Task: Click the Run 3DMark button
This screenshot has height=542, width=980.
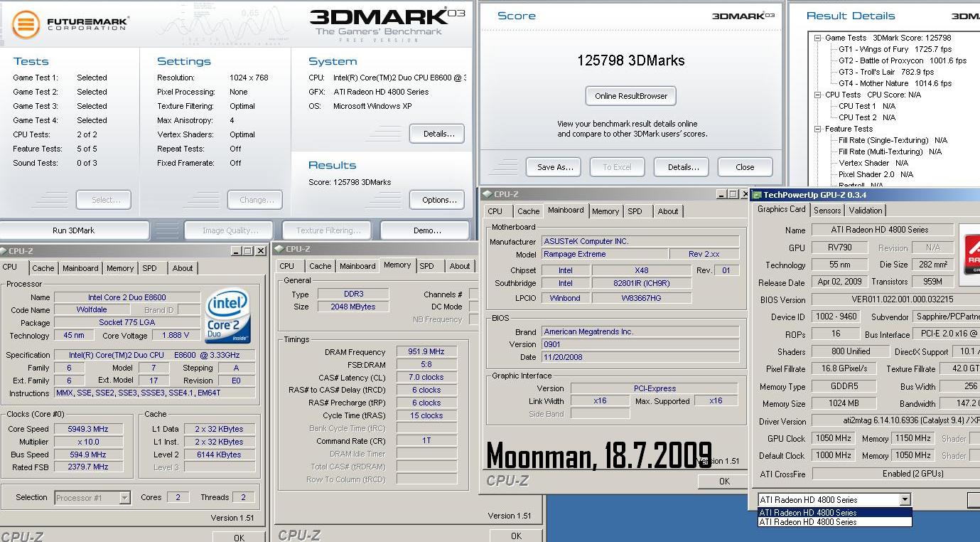Action: 74,230
